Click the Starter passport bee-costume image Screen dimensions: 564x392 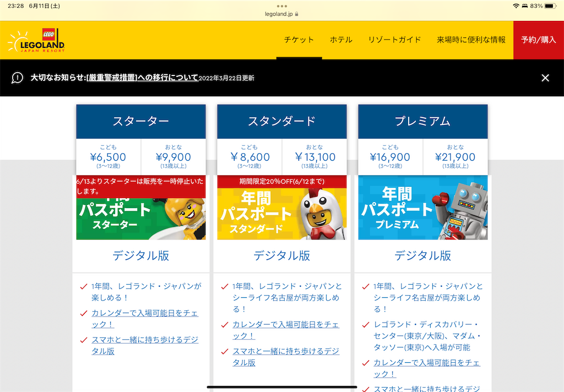tap(140, 219)
